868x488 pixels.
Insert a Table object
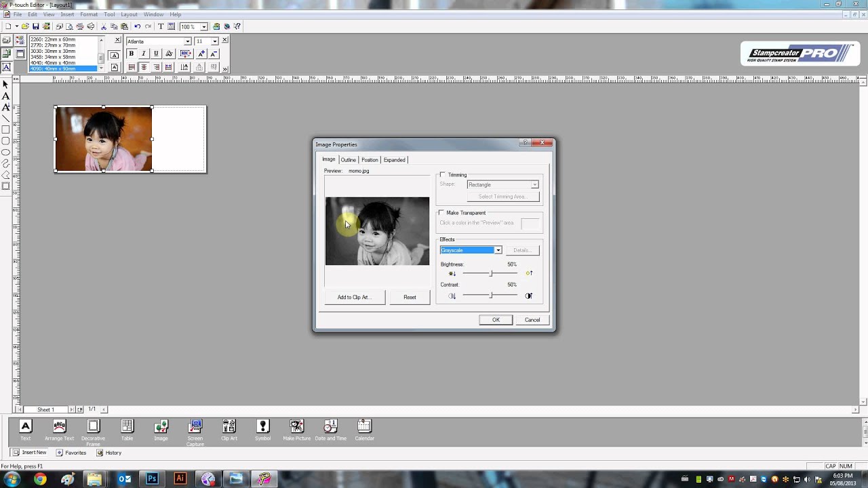127,430
